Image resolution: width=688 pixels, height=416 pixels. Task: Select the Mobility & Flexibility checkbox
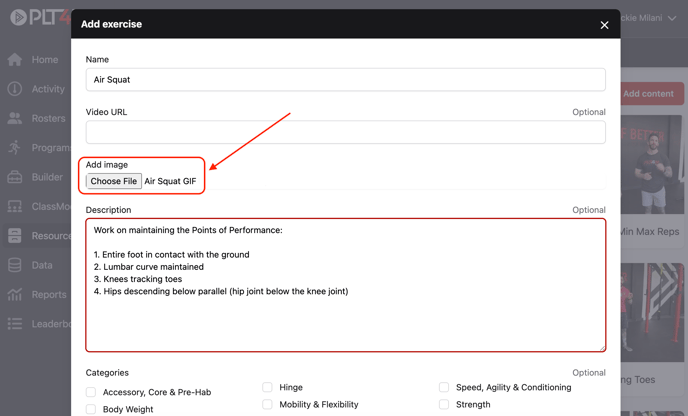[x=267, y=405]
